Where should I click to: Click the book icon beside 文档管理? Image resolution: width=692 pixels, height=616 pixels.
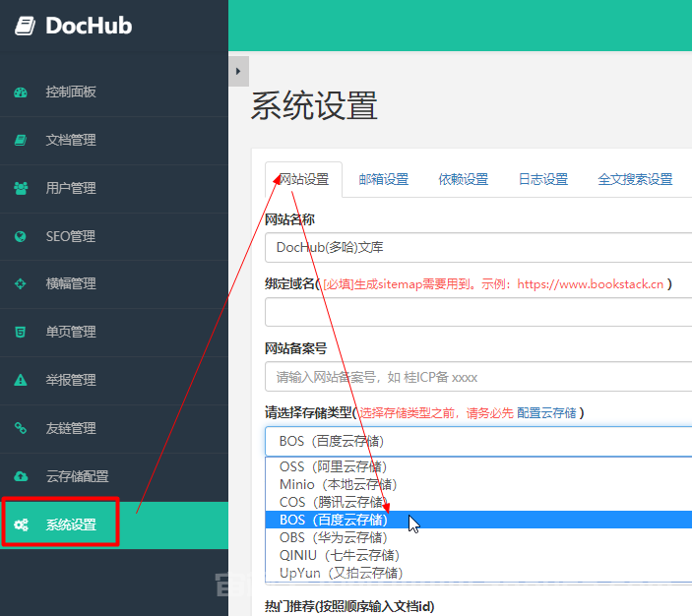point(21,141)
